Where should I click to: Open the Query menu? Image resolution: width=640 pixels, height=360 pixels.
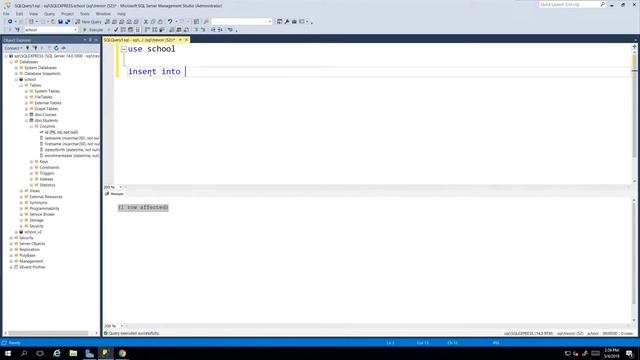(49, 14)
